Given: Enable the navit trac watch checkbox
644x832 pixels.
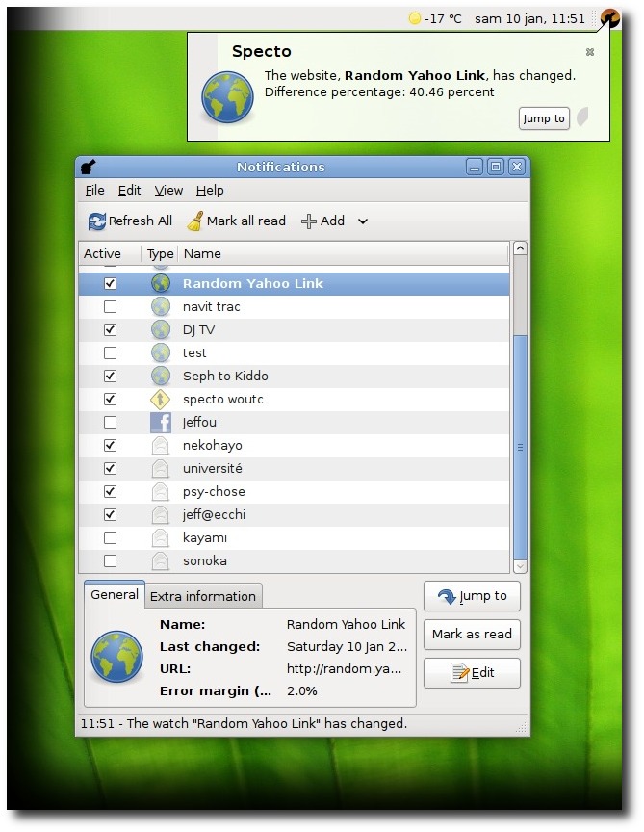Looking at the screenshot, I should pos(111,306).
